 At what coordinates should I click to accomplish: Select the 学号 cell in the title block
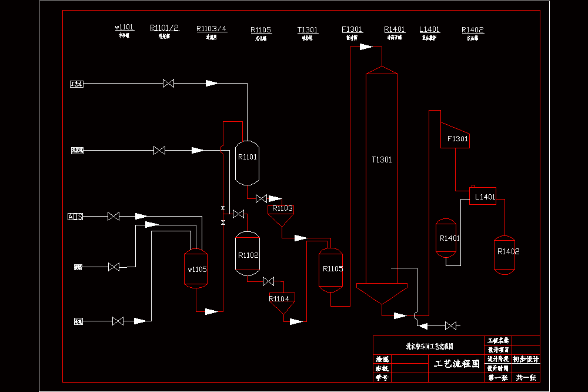382,378
